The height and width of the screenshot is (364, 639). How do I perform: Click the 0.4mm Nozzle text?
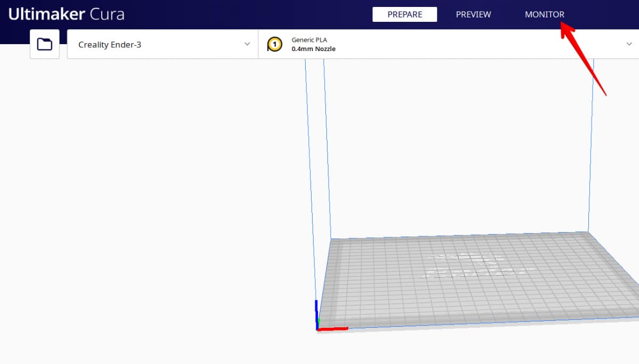[x=314, y=49]
